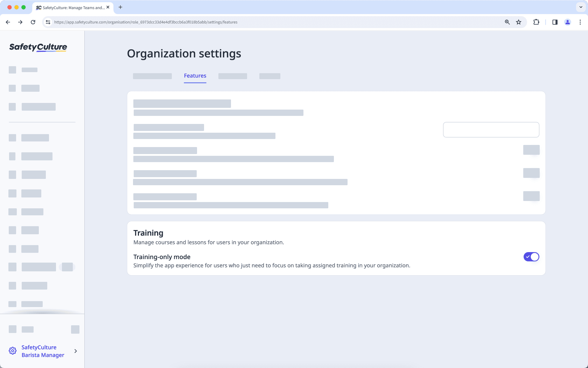Click the settings gear beside Barista Manager
Screen dimensions: 588x368
pos(13,350)
